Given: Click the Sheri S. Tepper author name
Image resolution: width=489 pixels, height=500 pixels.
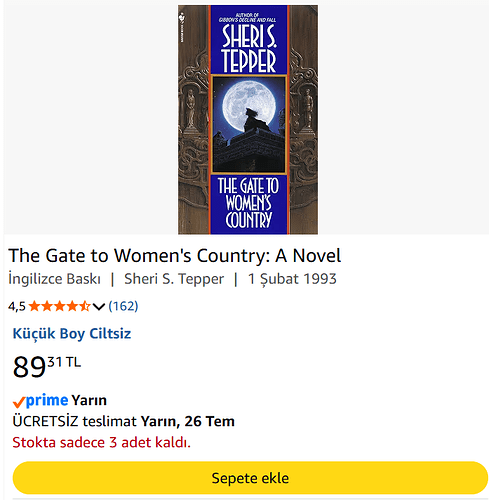Looking at the screenshot, I should click(x=174, y=279).
